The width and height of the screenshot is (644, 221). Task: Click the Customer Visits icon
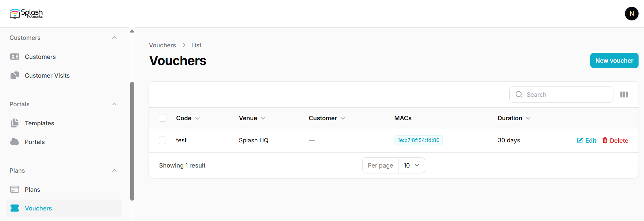pyautogui.click(x=15, y=75)
